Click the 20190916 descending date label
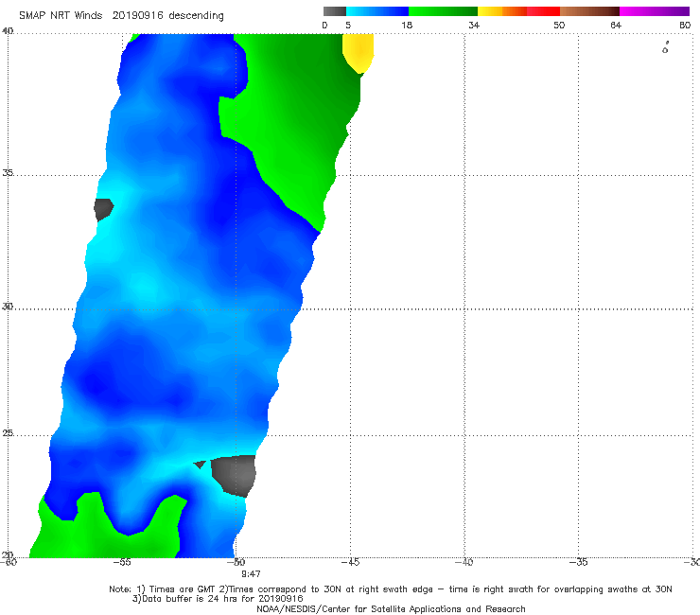 pyautogui.click(x=167, y=15)
